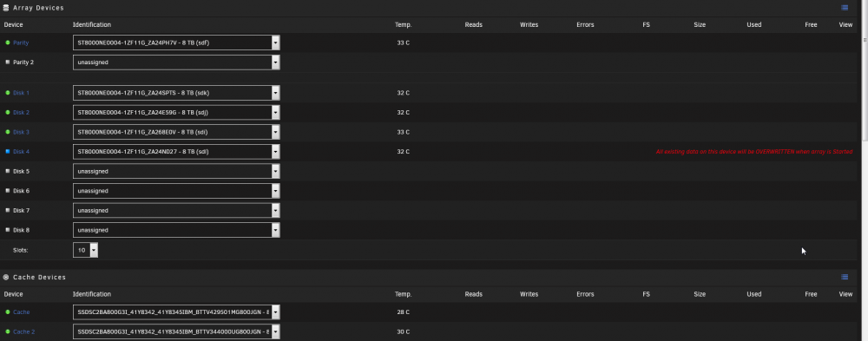This screenshot has width=868, height=341.
Task: Click the Slots label
Action: [x=21, y=250]
